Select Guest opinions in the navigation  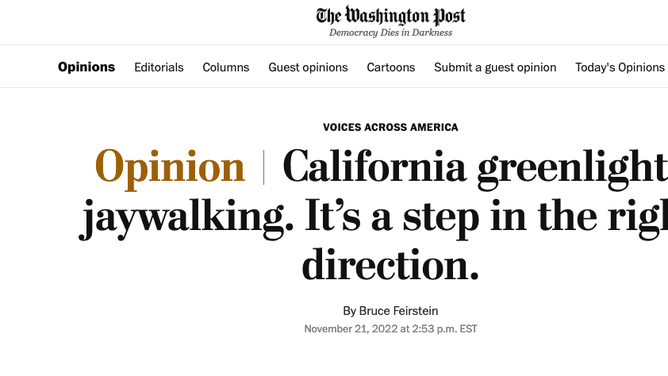pos(308,67)
